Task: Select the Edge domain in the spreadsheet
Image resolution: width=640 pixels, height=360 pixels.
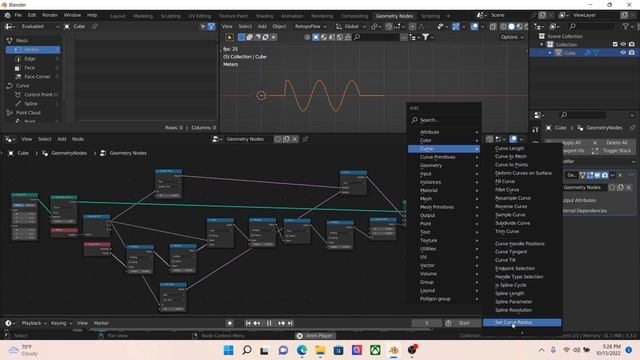Action: click(x=33, y=59)
